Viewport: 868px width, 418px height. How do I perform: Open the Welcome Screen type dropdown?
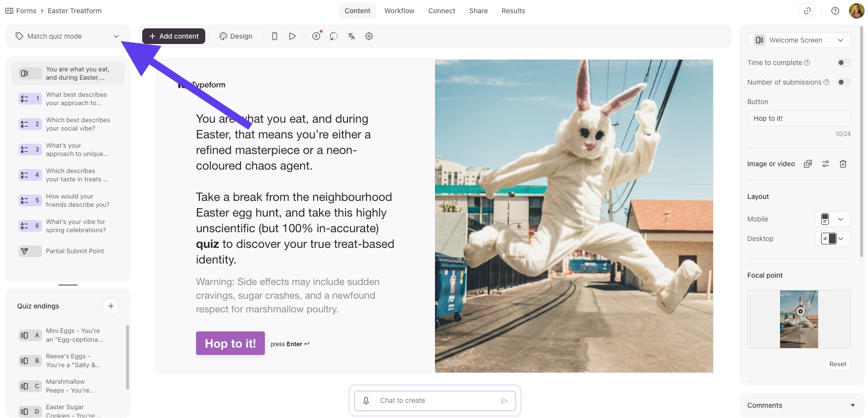click(x=799, y=40)
